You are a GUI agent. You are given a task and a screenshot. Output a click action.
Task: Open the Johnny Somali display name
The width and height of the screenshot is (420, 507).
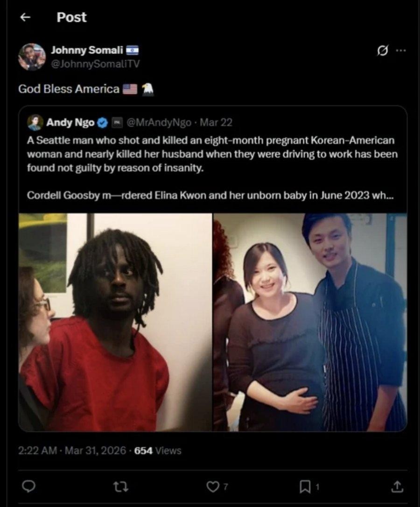point(87,50)
